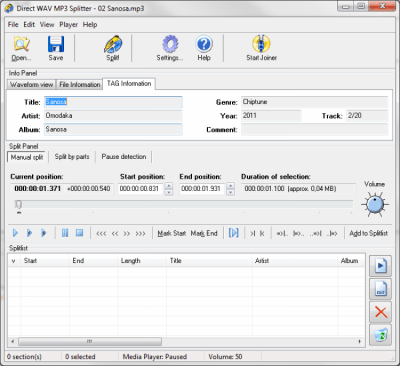400x366 pixels.
Task: Fast forward with >>> button
Action: point(141,233)
